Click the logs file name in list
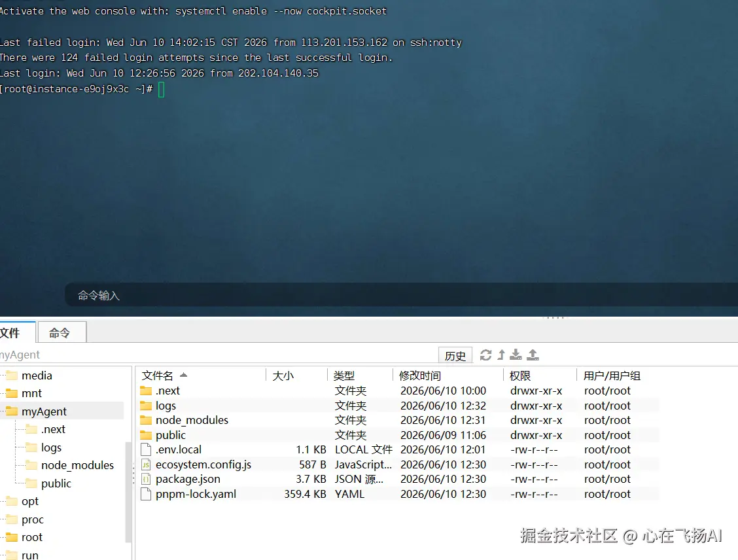The image size is (738, 560). (x=166, y=406)
